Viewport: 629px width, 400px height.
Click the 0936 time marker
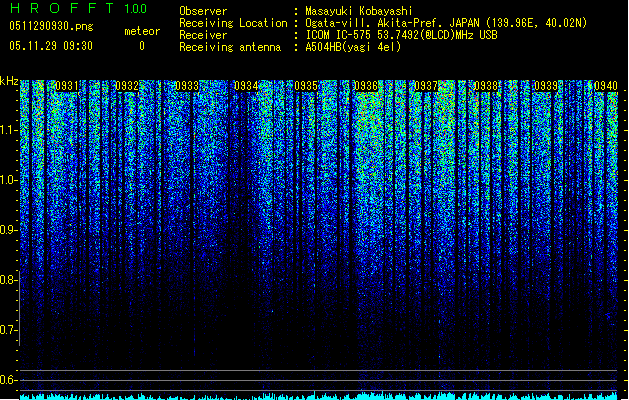366,86
